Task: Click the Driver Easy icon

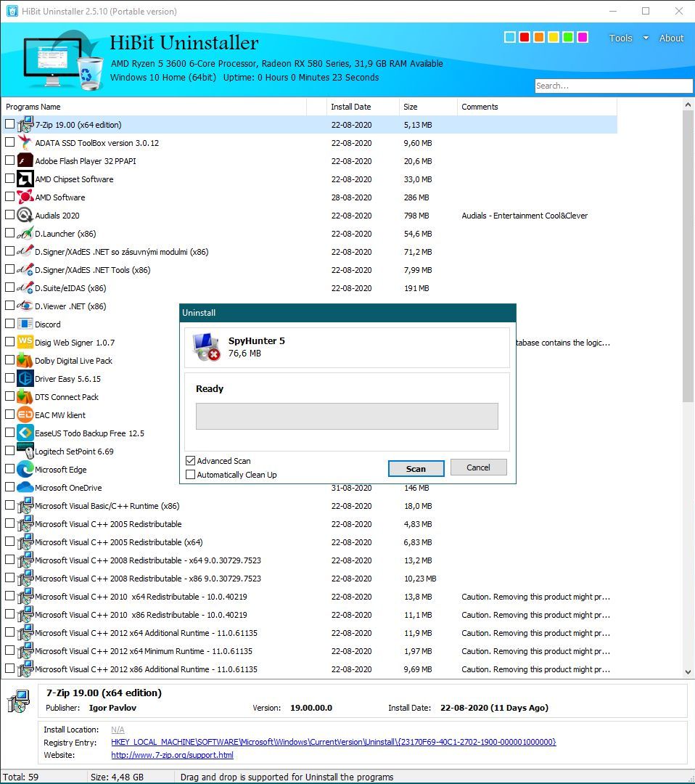Action: tap(25, 378)
